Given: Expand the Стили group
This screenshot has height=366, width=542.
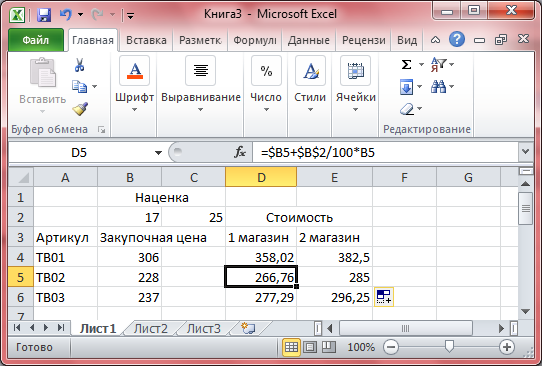Looking at the screenshot, I should [x=310, y=84].
